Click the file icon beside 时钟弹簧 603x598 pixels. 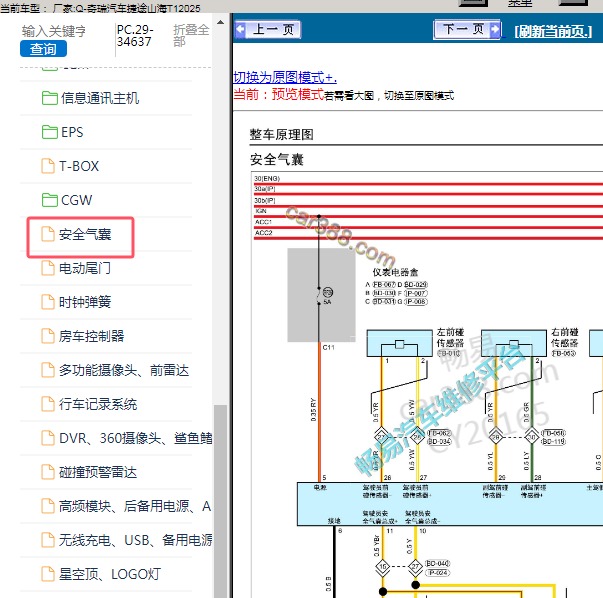(48, 302)
